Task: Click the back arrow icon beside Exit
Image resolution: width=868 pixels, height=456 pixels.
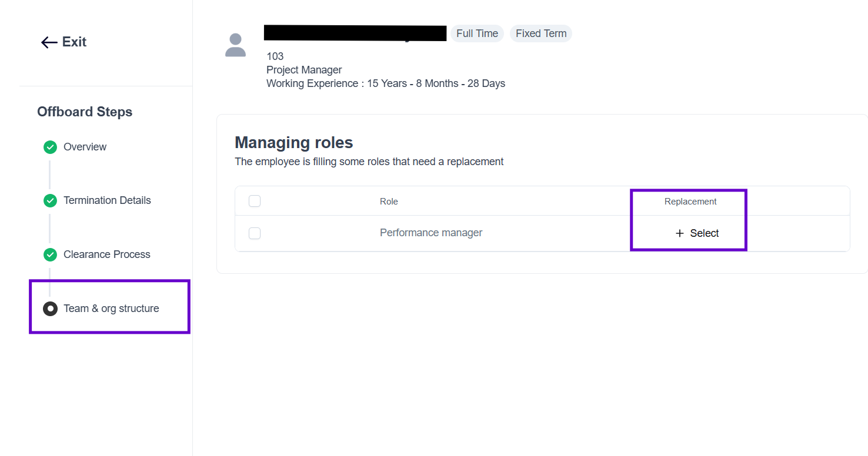Action: click(x=49, y=42)
